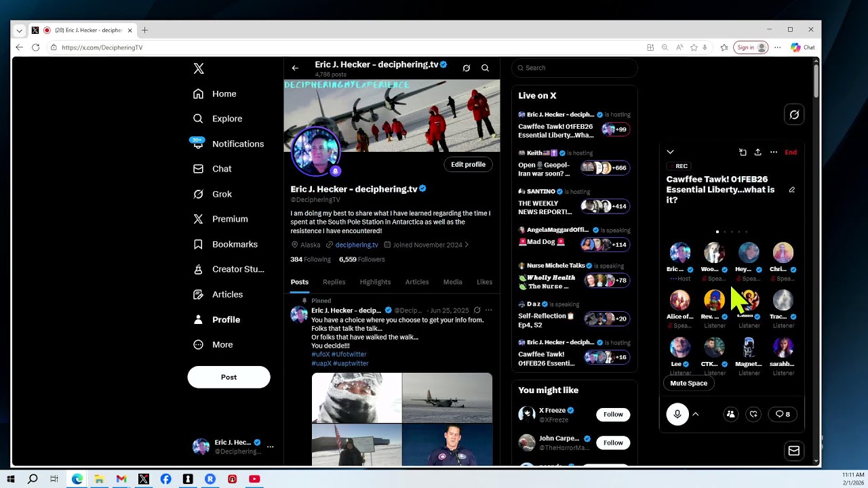
Task: Search this profile's posts magnifier icon
Action: (x=485, y=68)
